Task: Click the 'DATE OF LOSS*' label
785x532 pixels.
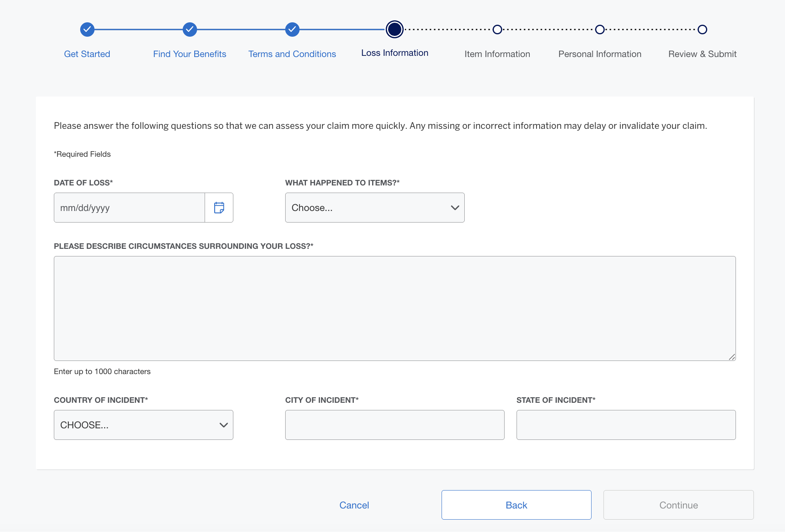Action: [83, 183]
